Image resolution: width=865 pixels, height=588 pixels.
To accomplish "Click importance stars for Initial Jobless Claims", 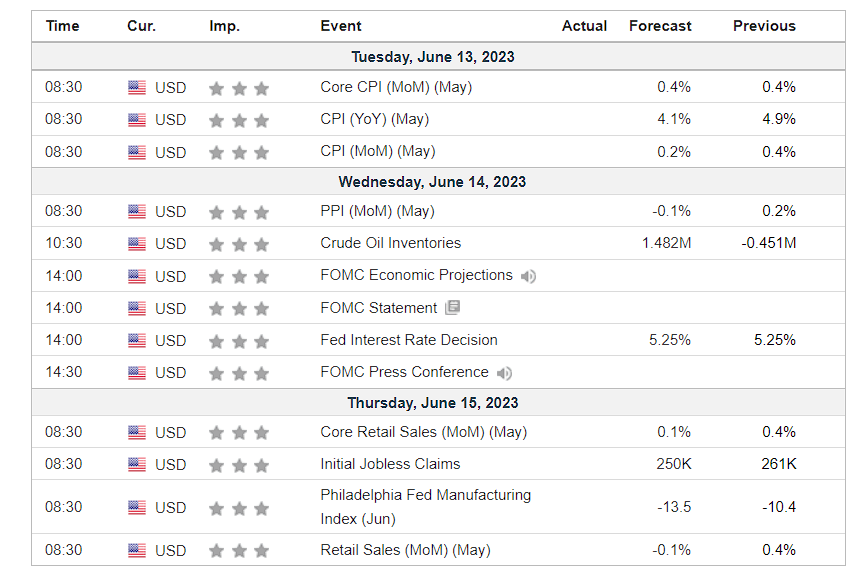I will click(x=239, y=466).
